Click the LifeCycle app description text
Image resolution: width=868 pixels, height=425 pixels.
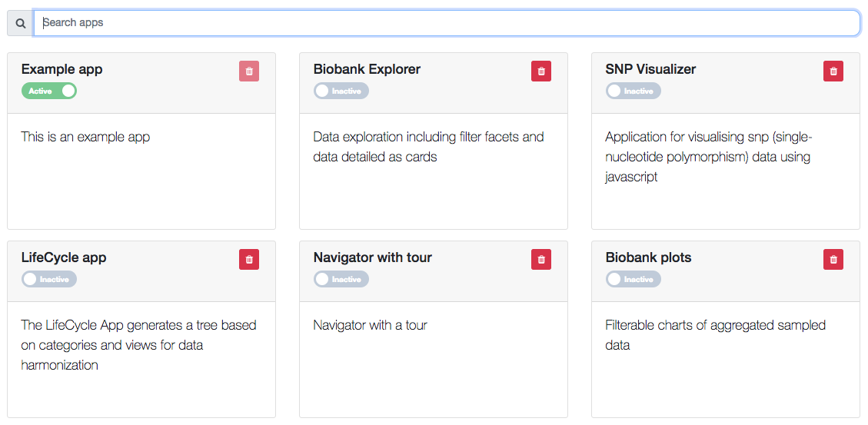tap(138, 345)
